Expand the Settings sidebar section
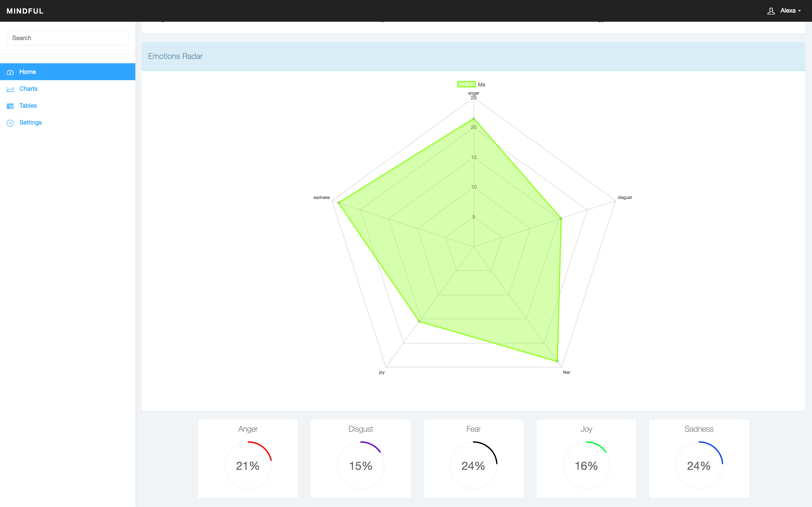This screenshot has width=812, height=507. pos(30,122)
